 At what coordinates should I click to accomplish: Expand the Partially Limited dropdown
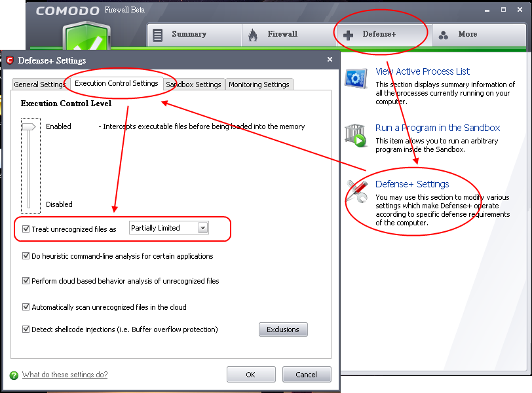point(202,228)
